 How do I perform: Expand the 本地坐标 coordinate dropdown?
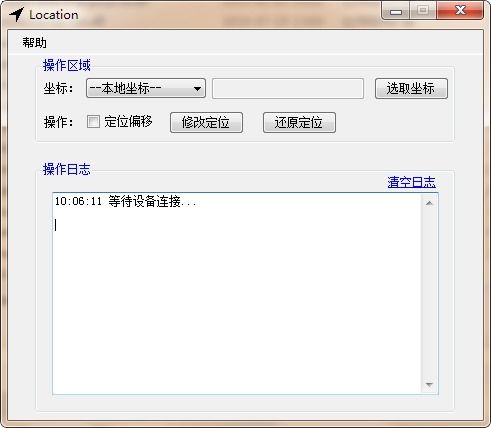(146, 88)
